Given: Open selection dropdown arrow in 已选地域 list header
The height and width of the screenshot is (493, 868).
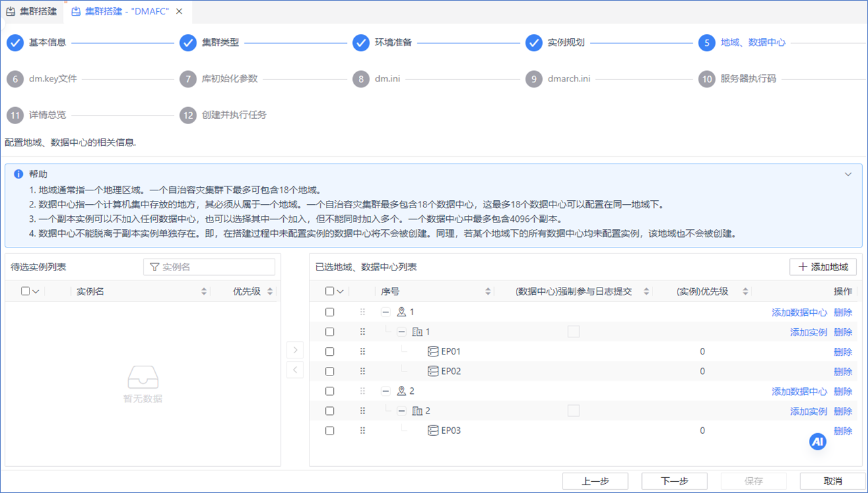Looking at the screenshot, I should (340, 292).
